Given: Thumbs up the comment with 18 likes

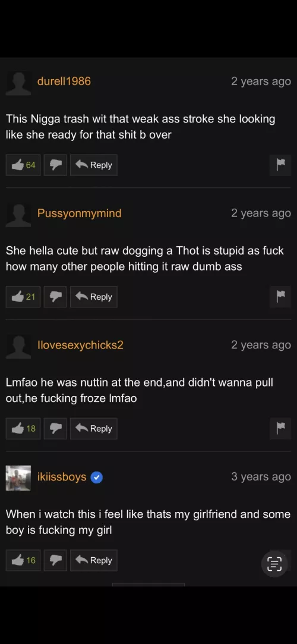Looking at the screenshot, I should [23, 429].
